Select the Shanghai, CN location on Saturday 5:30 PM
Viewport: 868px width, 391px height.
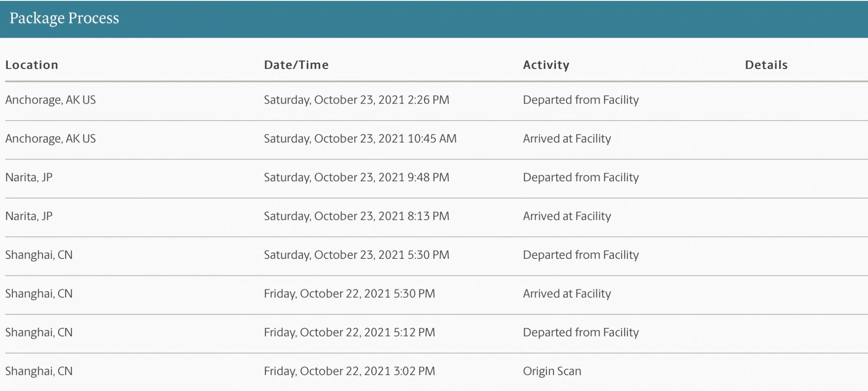[39, 255]
